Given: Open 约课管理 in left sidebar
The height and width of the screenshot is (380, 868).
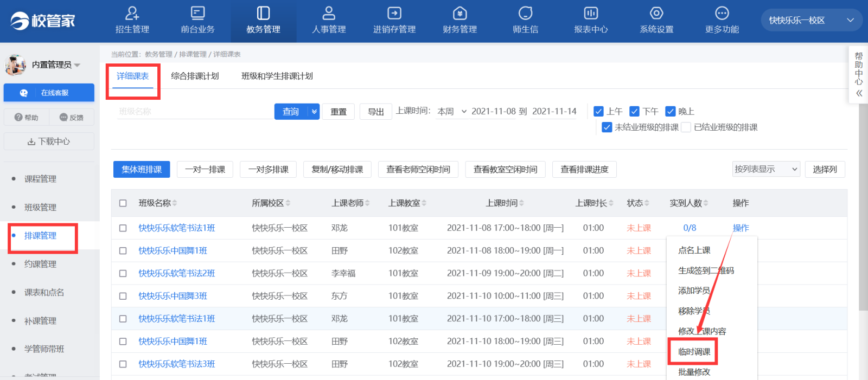Looking at the screenshot, I should coord(40,264).
